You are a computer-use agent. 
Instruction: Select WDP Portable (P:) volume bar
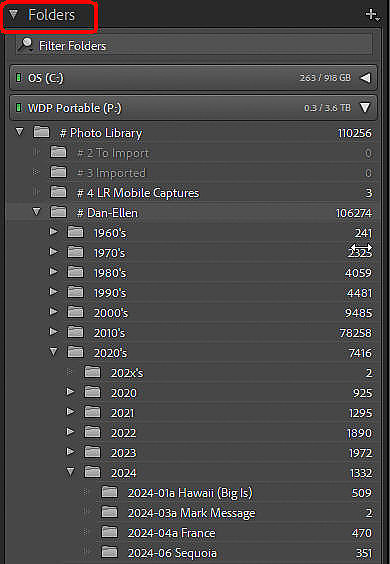coord(194,108)
